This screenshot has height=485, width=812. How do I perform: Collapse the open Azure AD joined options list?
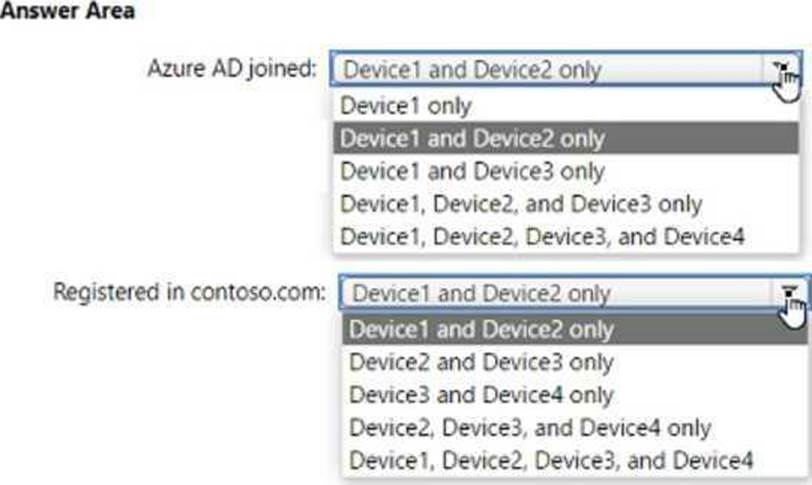point(783,69)
